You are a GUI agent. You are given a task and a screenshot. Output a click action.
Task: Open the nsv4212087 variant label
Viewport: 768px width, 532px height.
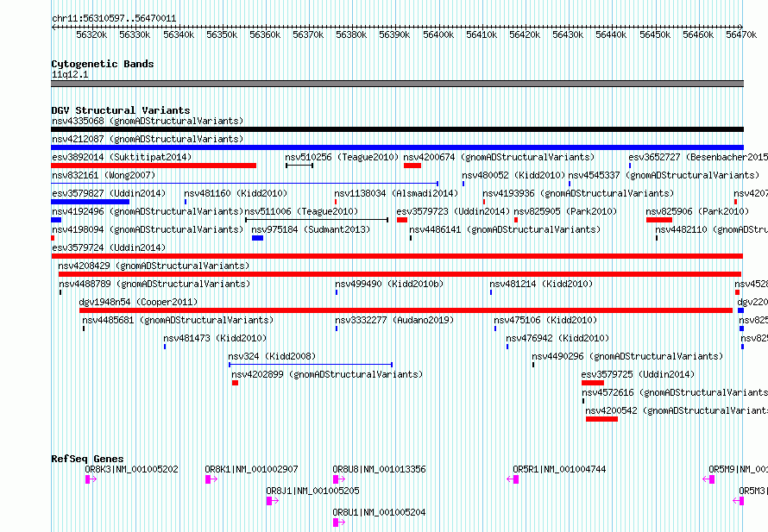pos(148,139)
